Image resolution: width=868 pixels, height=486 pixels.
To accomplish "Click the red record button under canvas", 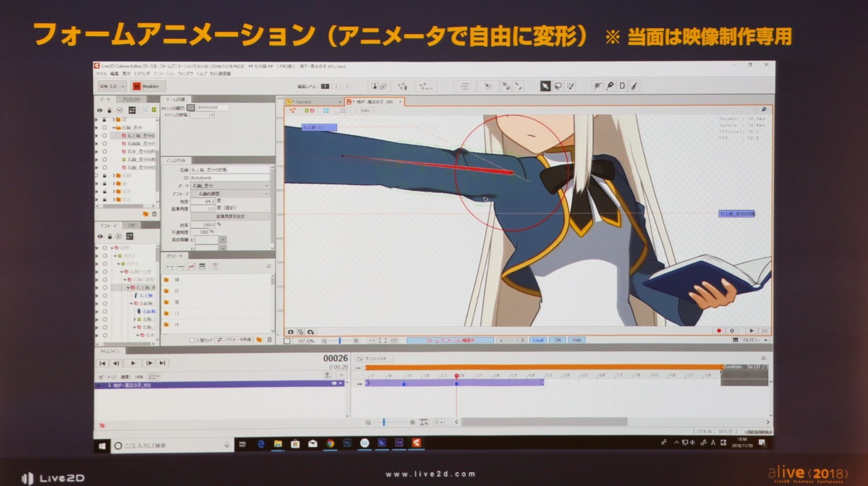I will [x=719, y=331].
